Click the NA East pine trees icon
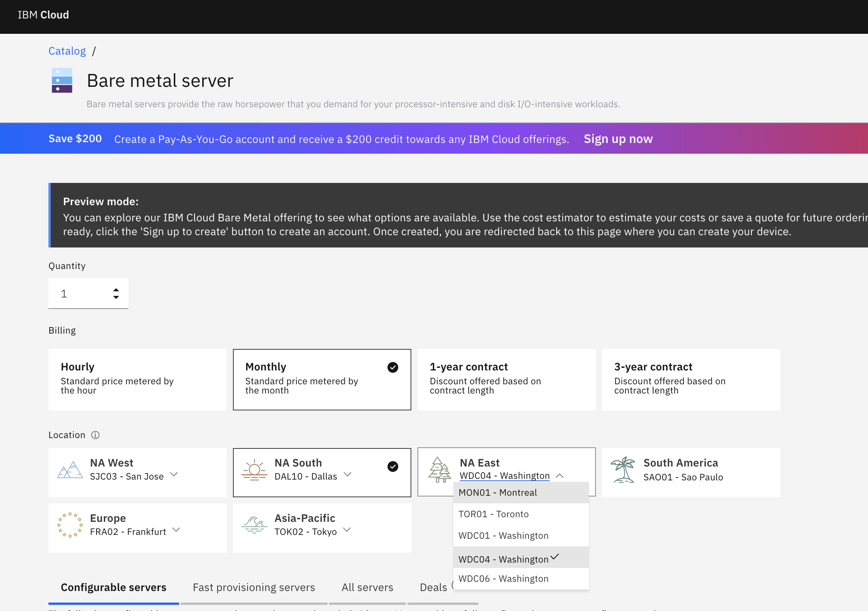 (x=439, y=470)
